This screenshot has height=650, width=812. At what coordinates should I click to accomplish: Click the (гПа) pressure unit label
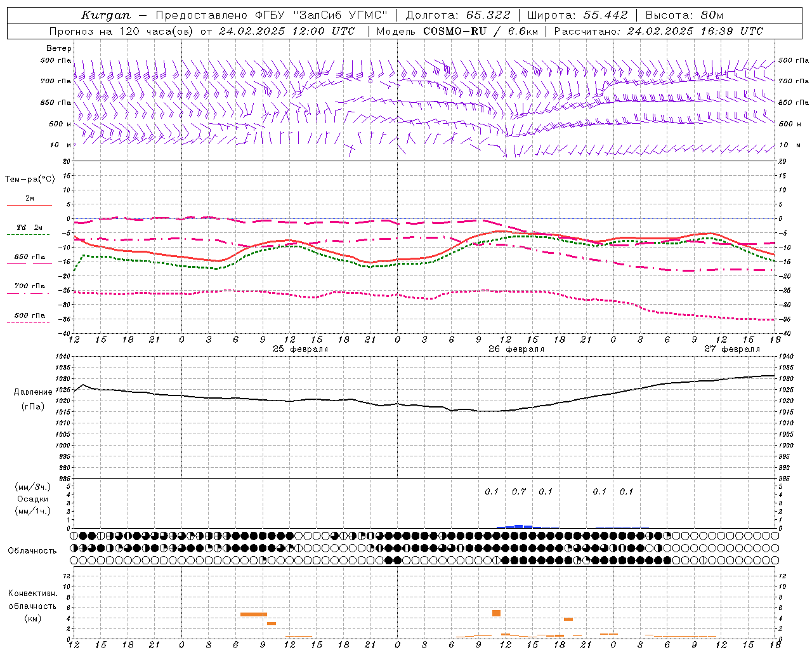(x=33, y=406)
